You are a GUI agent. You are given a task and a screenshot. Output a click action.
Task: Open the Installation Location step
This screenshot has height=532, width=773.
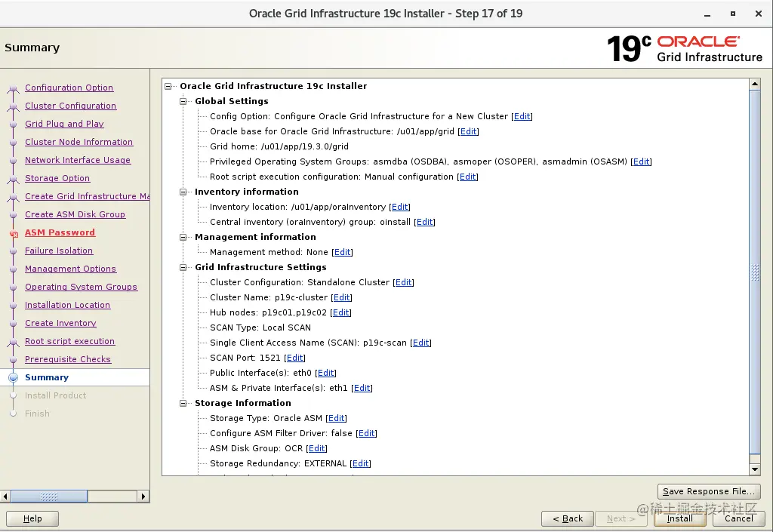coord(67,306)
